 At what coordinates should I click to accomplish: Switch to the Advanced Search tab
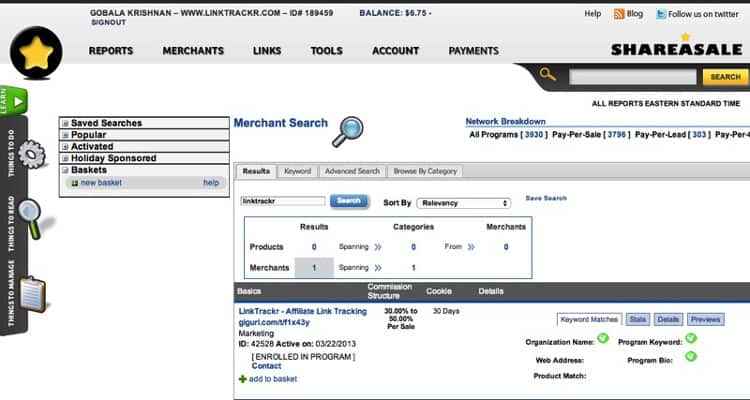[x=352, y=171]
